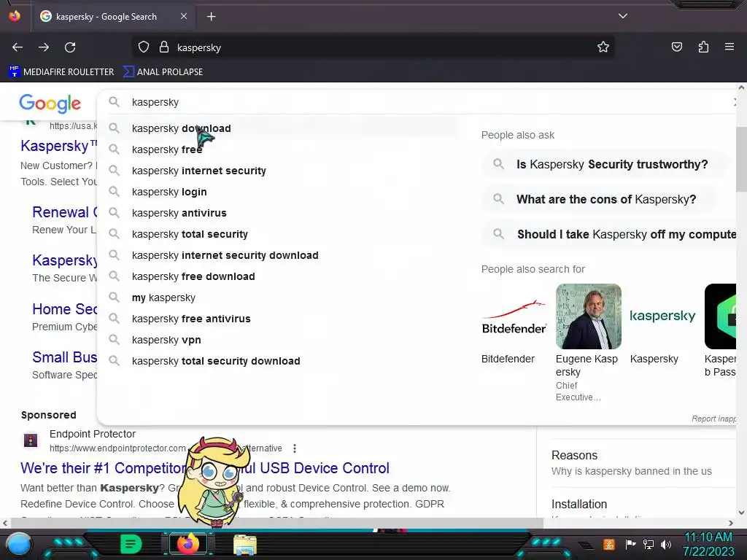Click magnifier icon beside kaspersky vpn
747x560 pixels.
click(114, 340)
